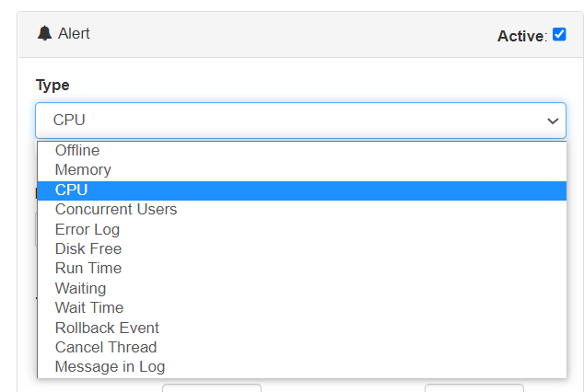Select the highlighted CPU option
This screenshot has height=392, width=584.
coord(72,190)
